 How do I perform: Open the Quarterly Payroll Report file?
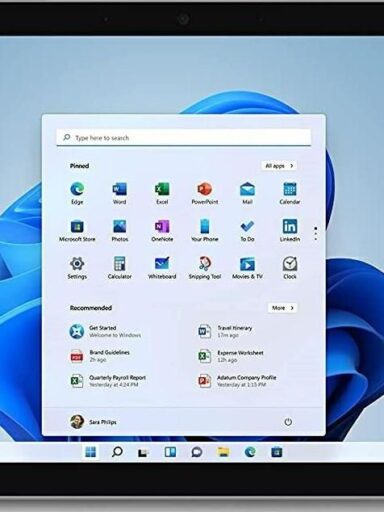coord(108,381)
